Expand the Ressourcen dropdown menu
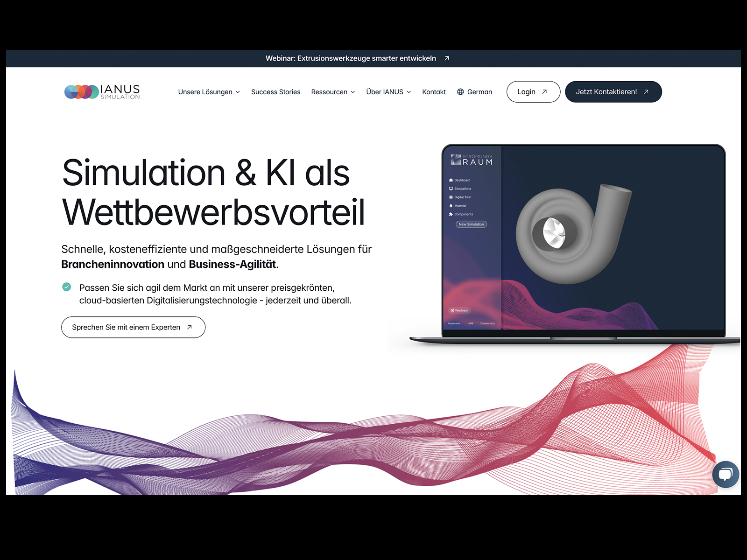747x560 pixels. 333,92
